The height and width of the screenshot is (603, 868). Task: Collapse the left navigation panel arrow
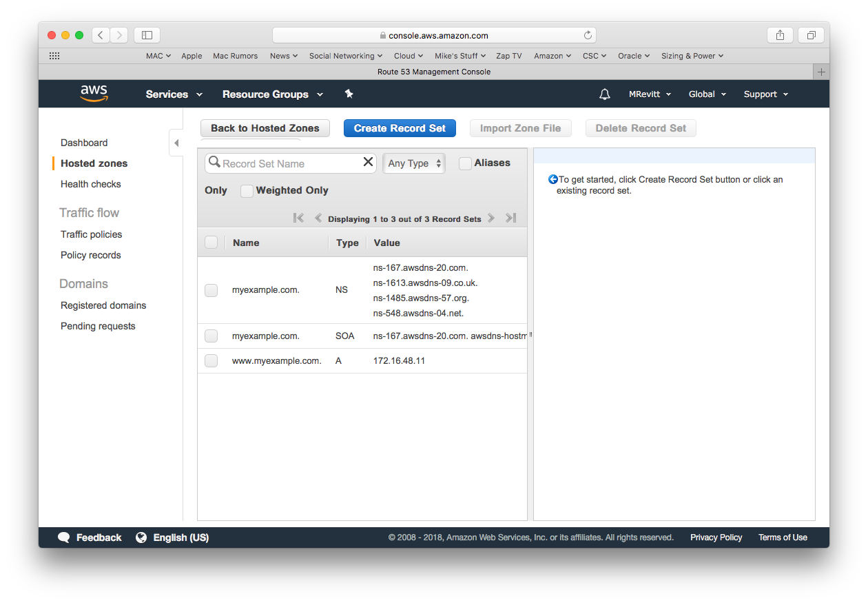pos(176,143)
